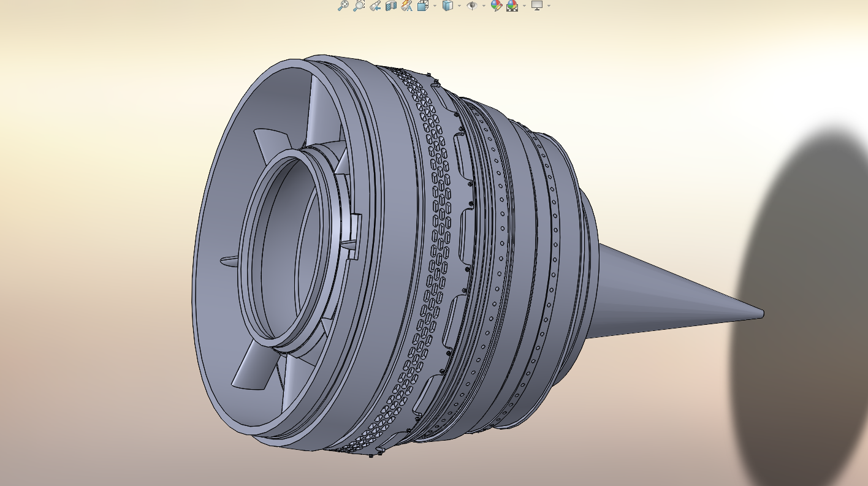Toggle the Section View tool
The image size is (868, 486).
pos(391,6)
